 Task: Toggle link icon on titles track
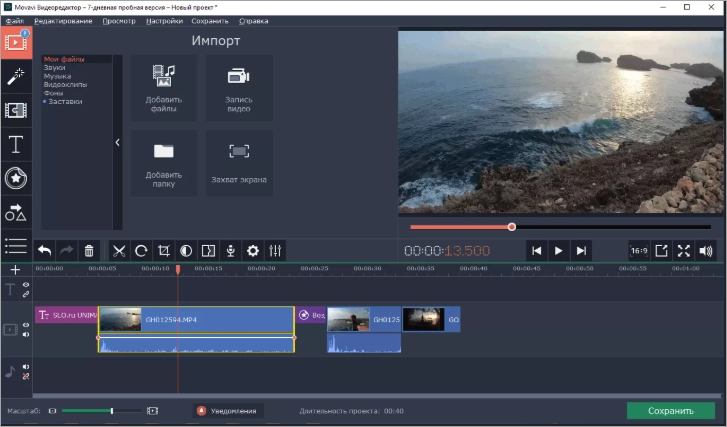click(x=26, y=294)
